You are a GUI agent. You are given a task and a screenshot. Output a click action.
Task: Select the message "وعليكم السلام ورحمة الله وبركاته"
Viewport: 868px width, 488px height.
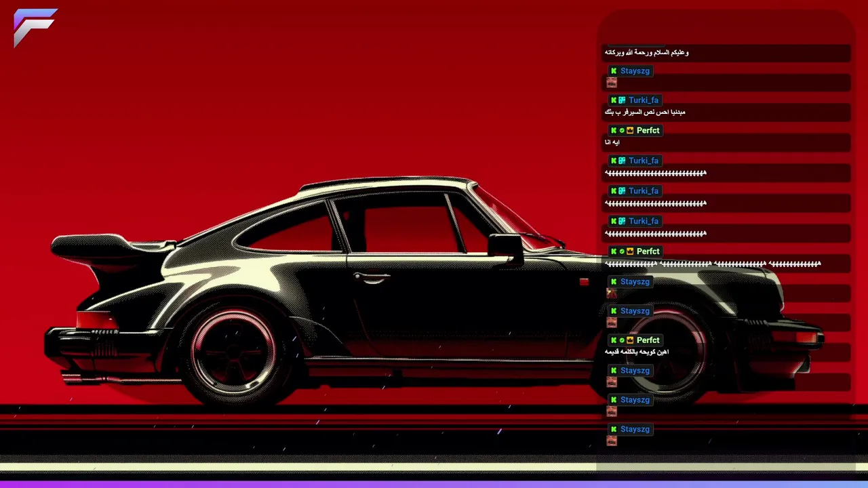[x=646, y=52]
